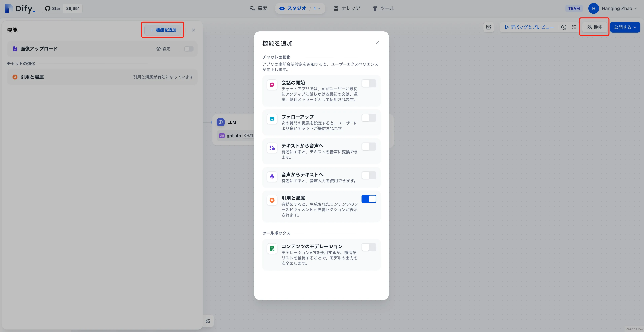The width and height of the screenshot is (644, 332).
Task: Open the checklist icon in toolbar
Action: pyautogui.click(x=574, y=27)
